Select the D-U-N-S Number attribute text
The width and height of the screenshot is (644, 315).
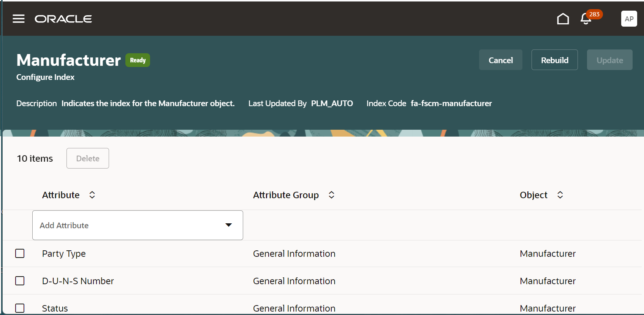coord(78,281)
